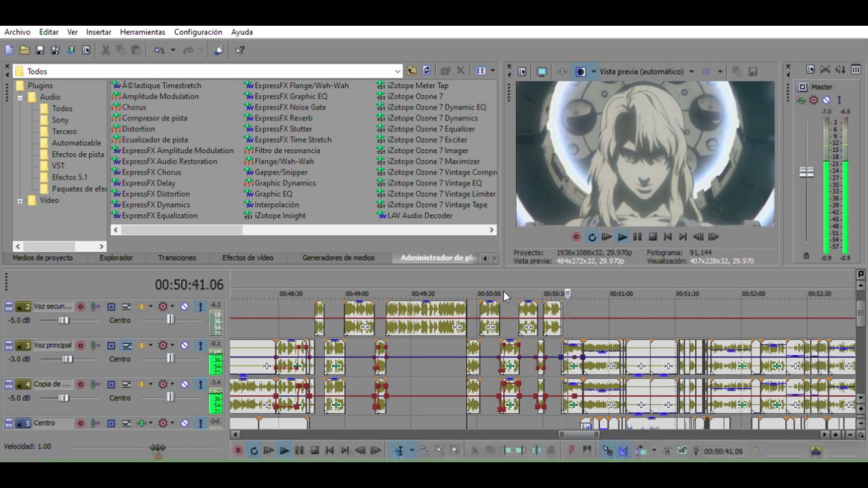The width and height of the screenshot is (868, 488).
Task: Arm Voz principal track for record
Action: point(81,345)
